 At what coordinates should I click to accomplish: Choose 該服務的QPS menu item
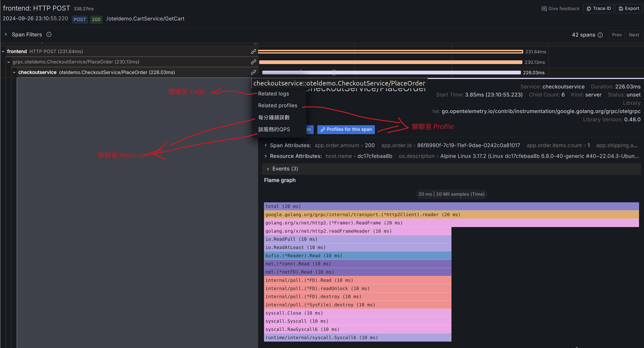point(274,129)
